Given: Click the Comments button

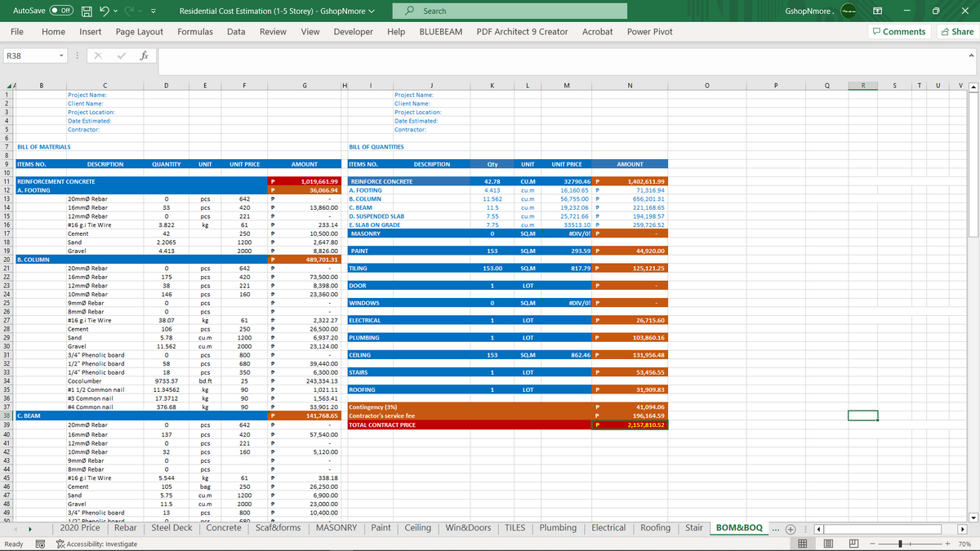Looking at the screenshot, I should pyautogui.click(x=899, y=31).
